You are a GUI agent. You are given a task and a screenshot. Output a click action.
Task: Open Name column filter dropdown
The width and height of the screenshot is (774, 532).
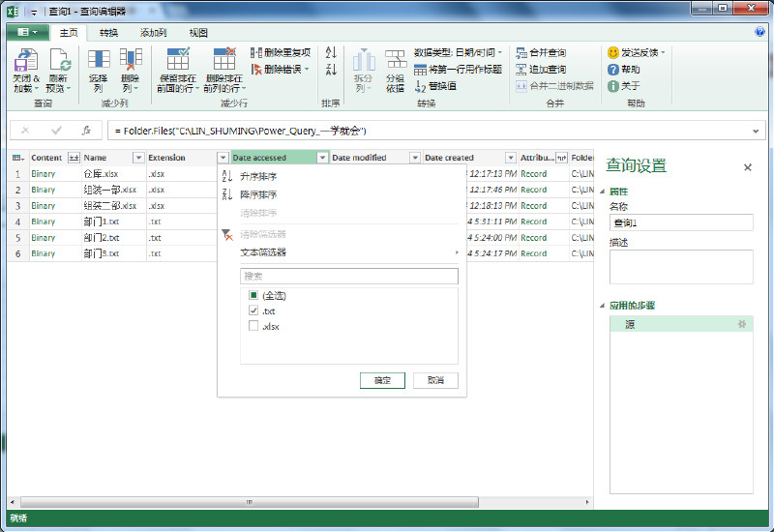138,158
